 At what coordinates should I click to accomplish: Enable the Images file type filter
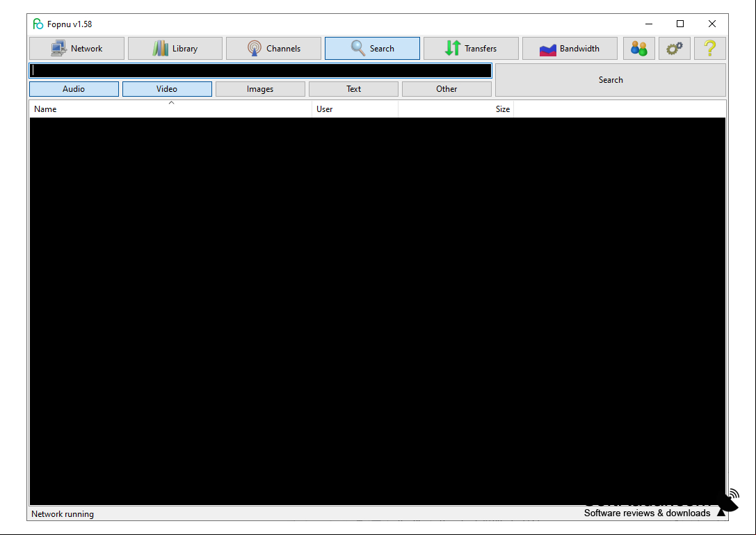point(260,89)
